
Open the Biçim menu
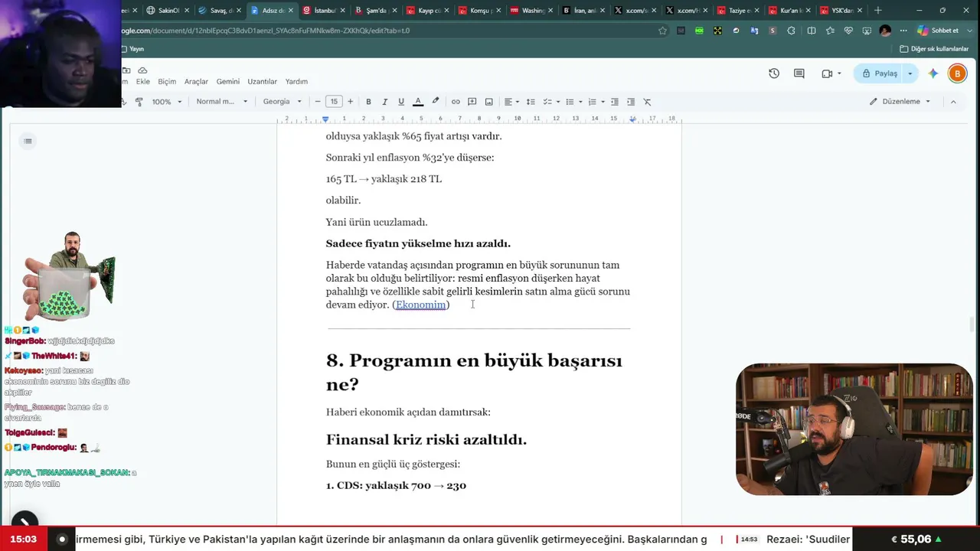click(x=167, y=82)
